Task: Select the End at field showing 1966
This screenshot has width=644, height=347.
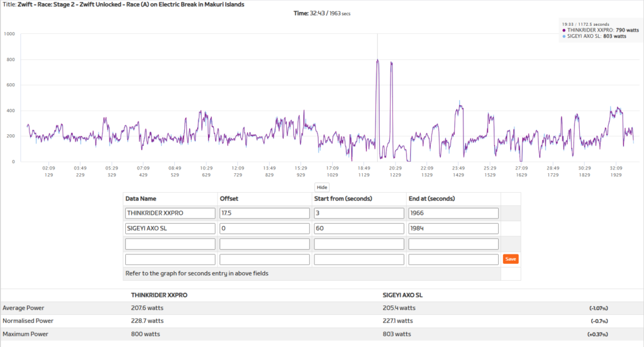Action: coord(453,213)
